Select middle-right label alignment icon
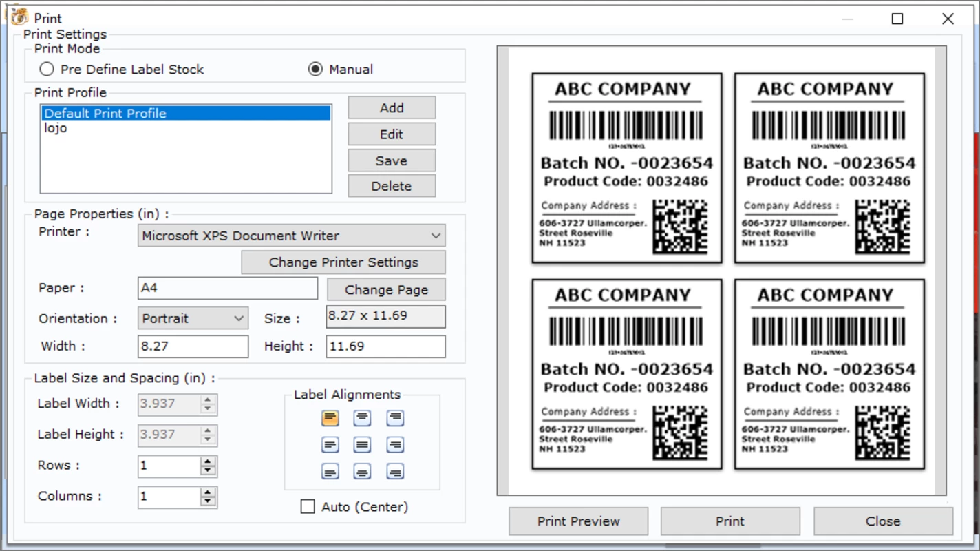Viewport: 980px width, 551px height. point(395,445)
